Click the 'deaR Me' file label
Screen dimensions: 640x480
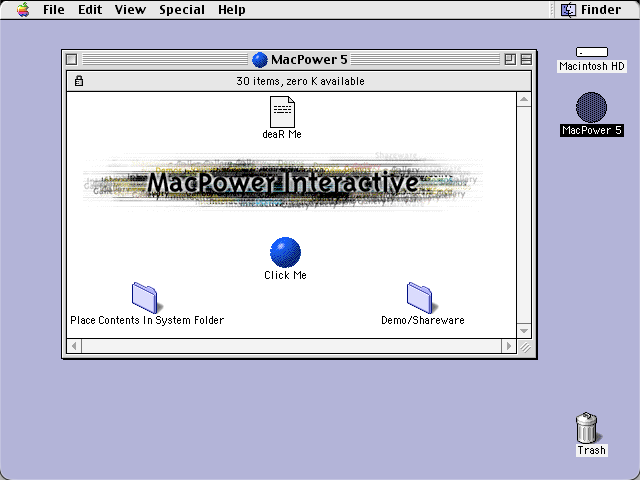tap(282, 134)
